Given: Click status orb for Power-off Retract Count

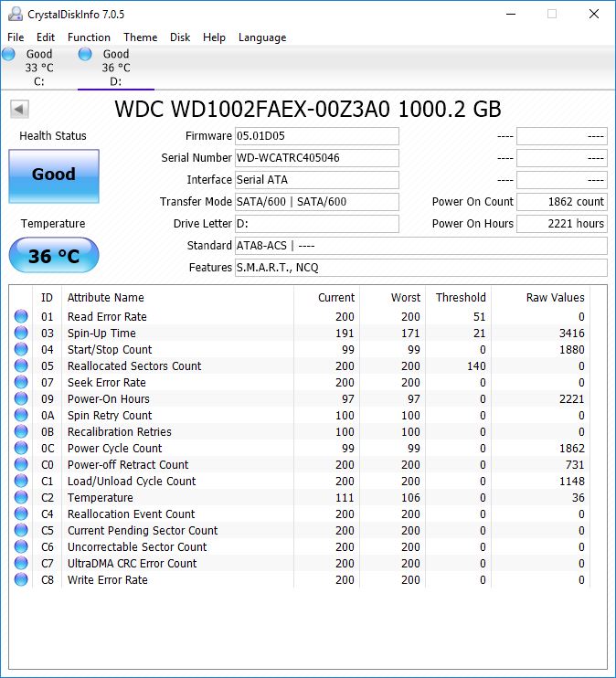Looking at the screenshot, I should pos(21,464).
